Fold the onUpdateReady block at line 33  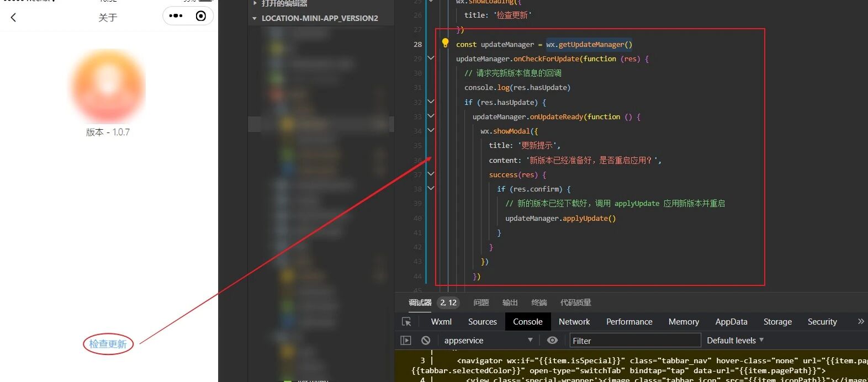431,116
